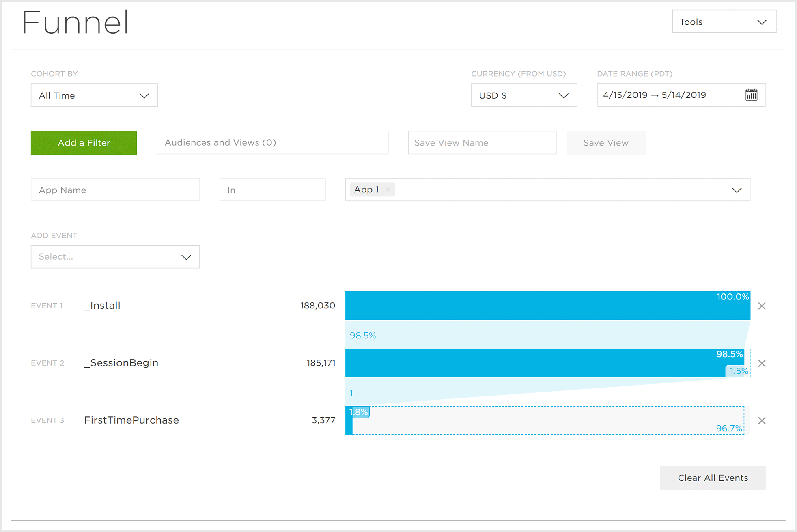Click the App Name filter field
Image resolution: width=797 pixels, height=532 pixels.
(115, 190)
